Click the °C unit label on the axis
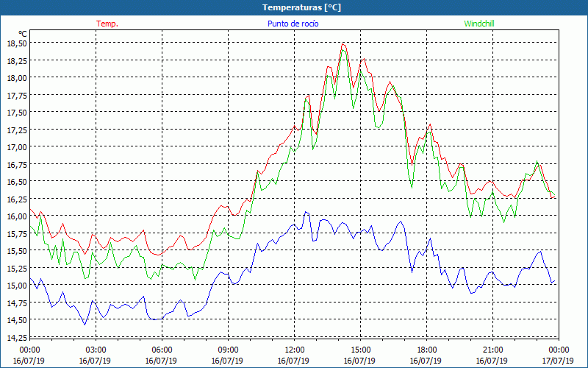The width and height of the screenshot is (588, 368). pos(23,34)
